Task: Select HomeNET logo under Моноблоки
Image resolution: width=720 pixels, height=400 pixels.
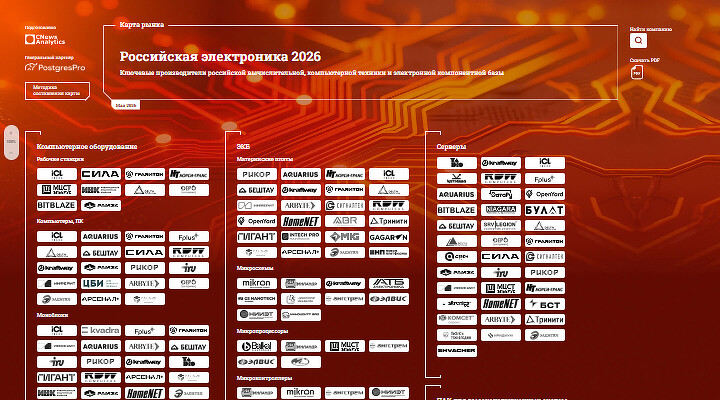Action: coord(145,393)
